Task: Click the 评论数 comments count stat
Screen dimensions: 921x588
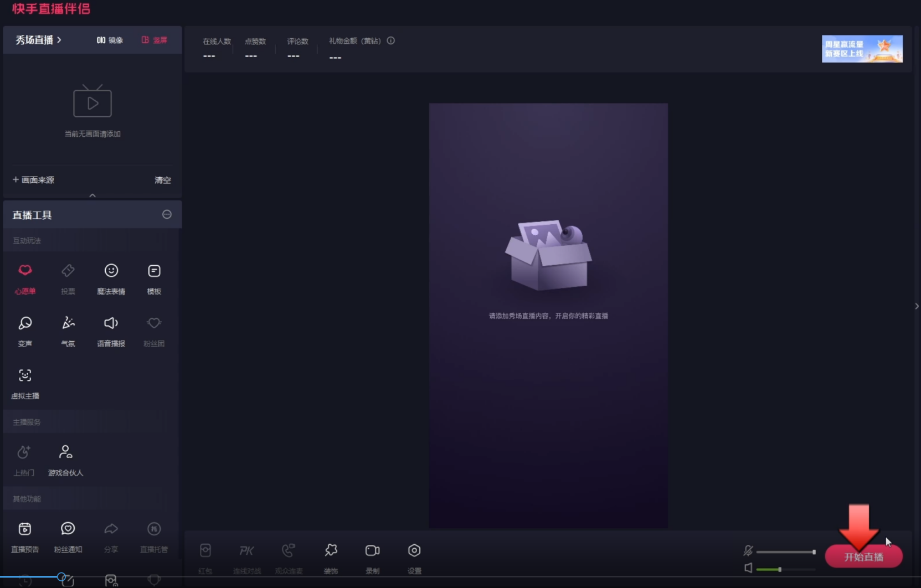Action: 297,48
